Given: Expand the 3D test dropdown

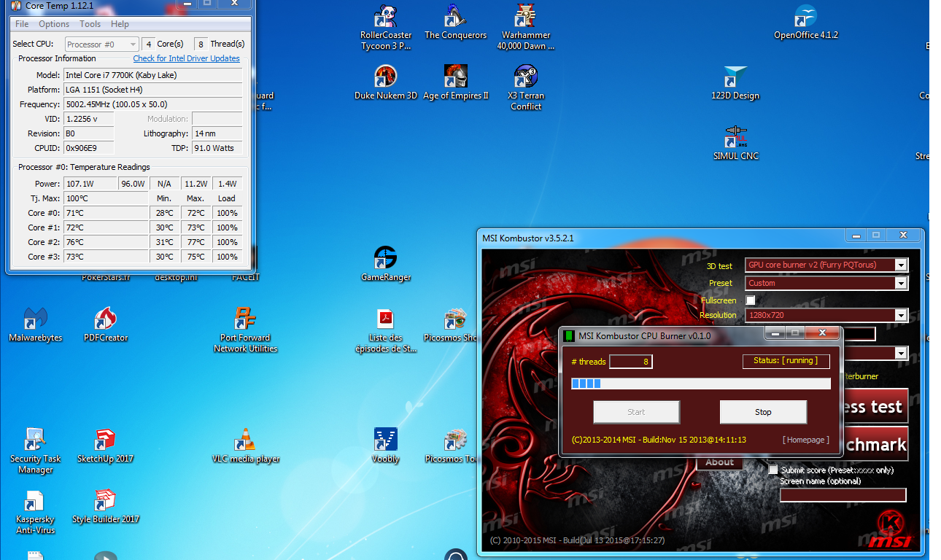Looking at the screenshot, I should pyautogui.click(x=901, y=265).
